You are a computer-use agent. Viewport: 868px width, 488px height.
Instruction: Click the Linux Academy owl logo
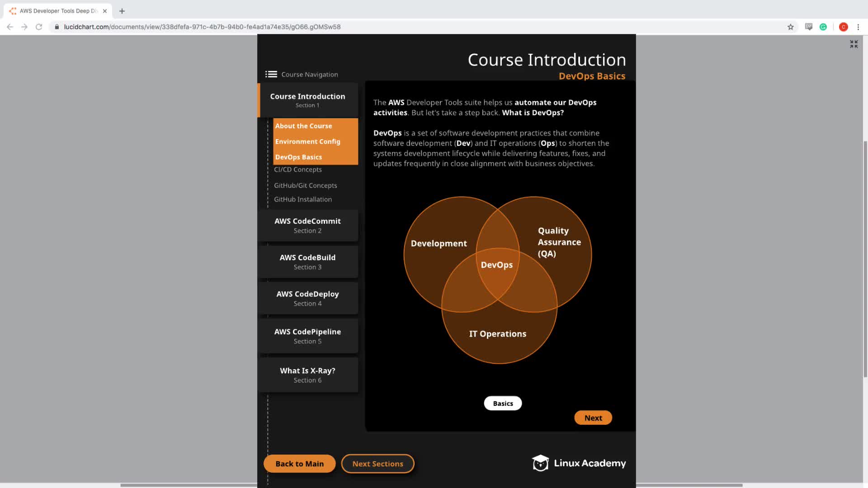[x=540, y=463]
